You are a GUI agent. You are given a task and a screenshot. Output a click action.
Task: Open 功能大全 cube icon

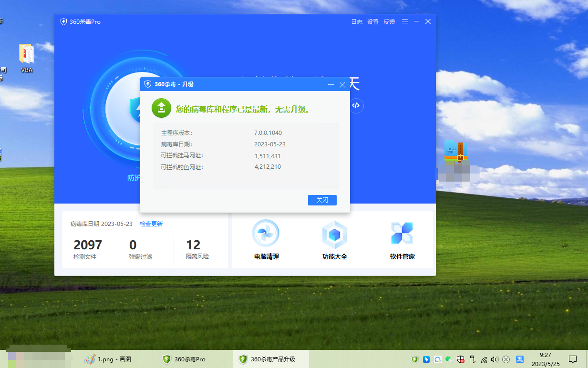tap(335, 235)
